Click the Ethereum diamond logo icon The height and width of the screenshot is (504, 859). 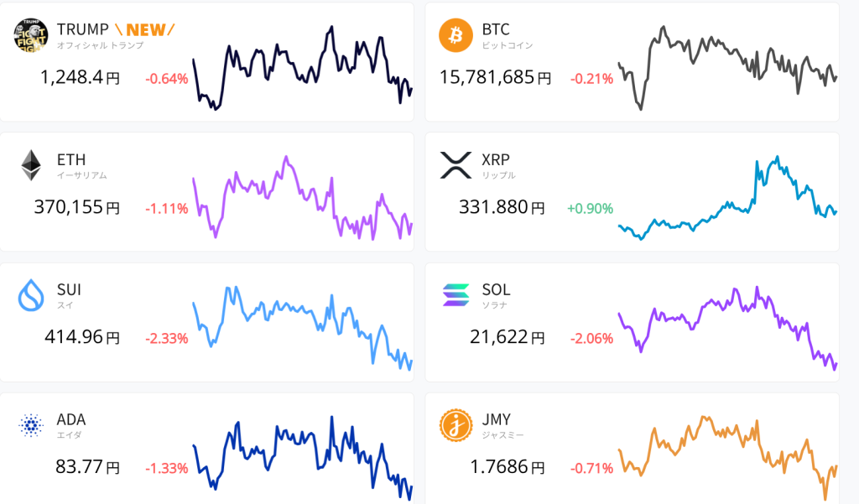pyautogui.click(x=31, y=165)
